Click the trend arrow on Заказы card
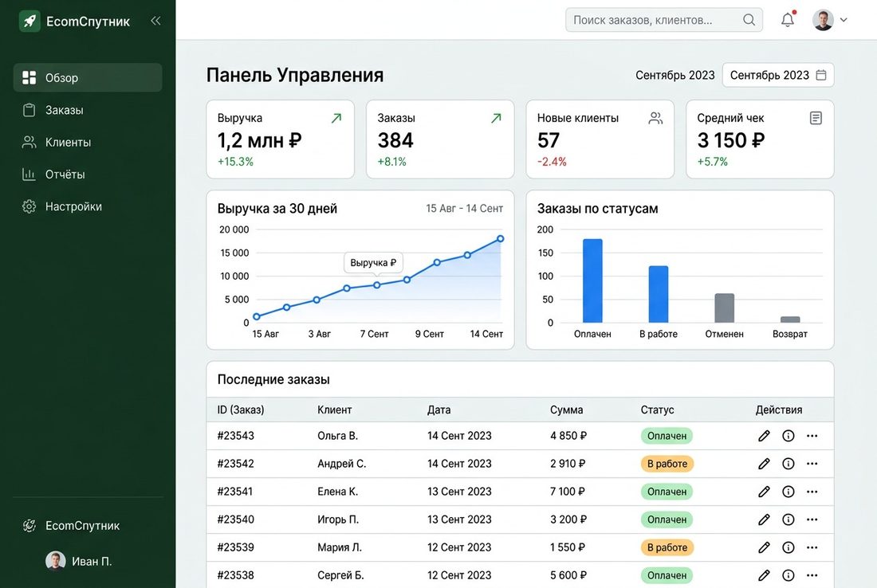 pos(496,118)
